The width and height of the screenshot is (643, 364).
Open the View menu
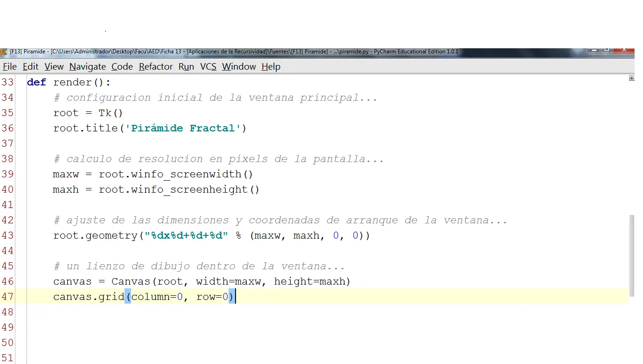(53, 66)
